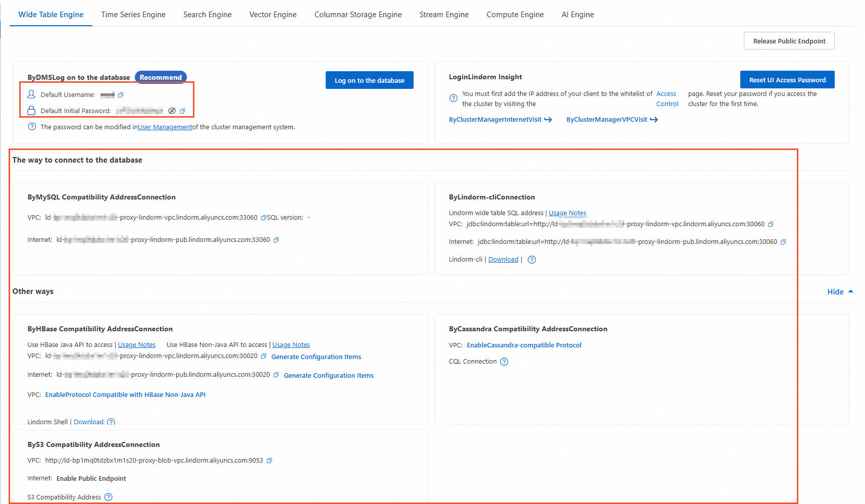Click Reset UI Access Password

tap(787, 80)
